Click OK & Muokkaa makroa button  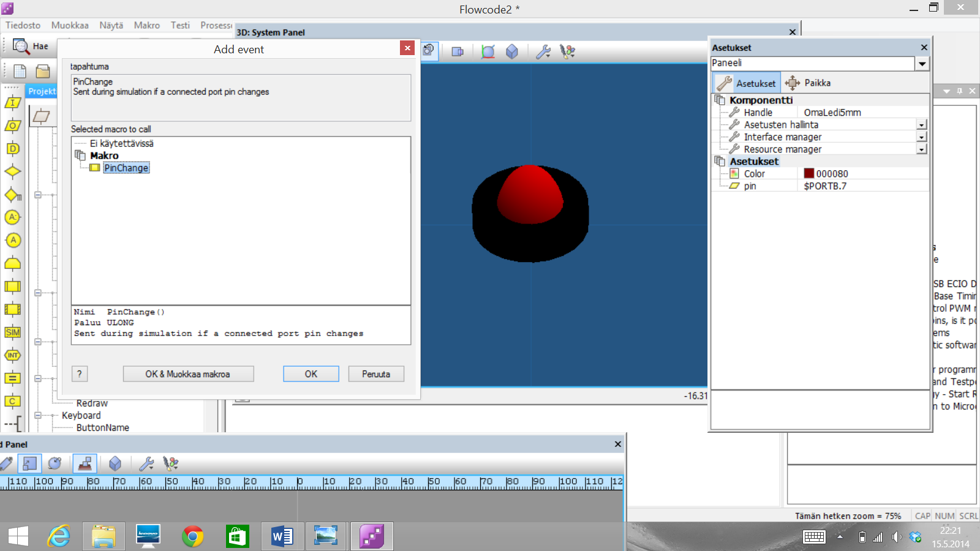188,374
